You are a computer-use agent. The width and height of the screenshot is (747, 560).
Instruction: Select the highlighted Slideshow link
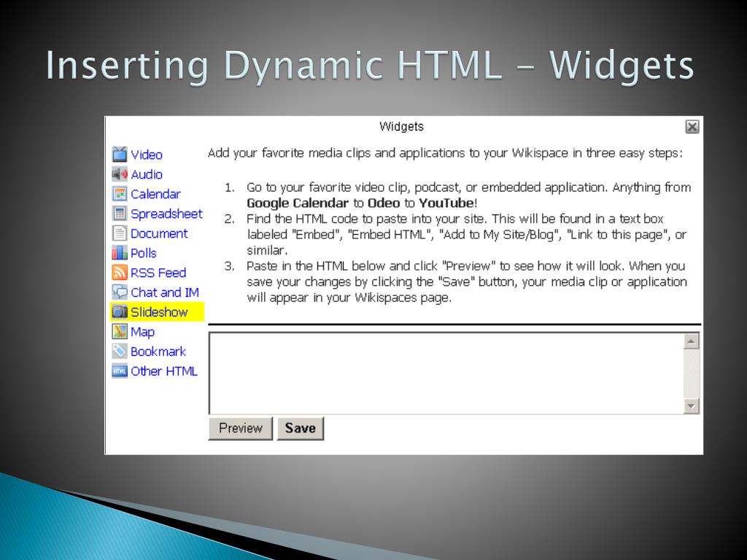point(159,312)
